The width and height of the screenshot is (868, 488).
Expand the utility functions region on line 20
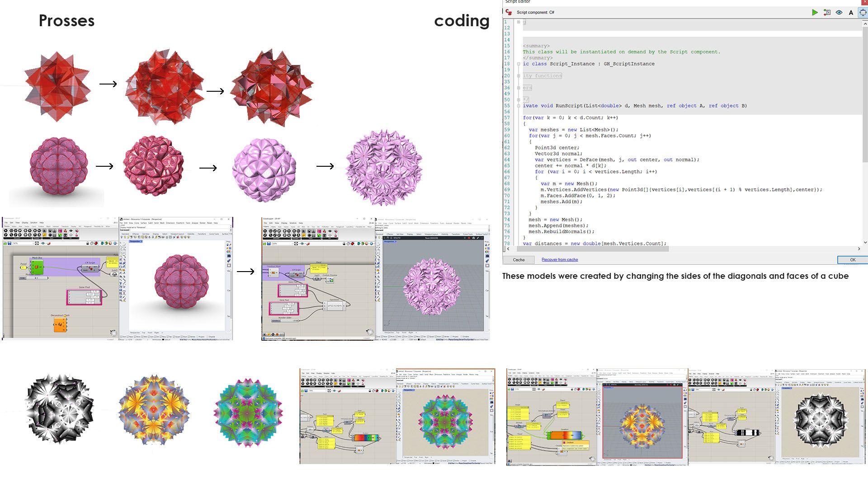519,76
